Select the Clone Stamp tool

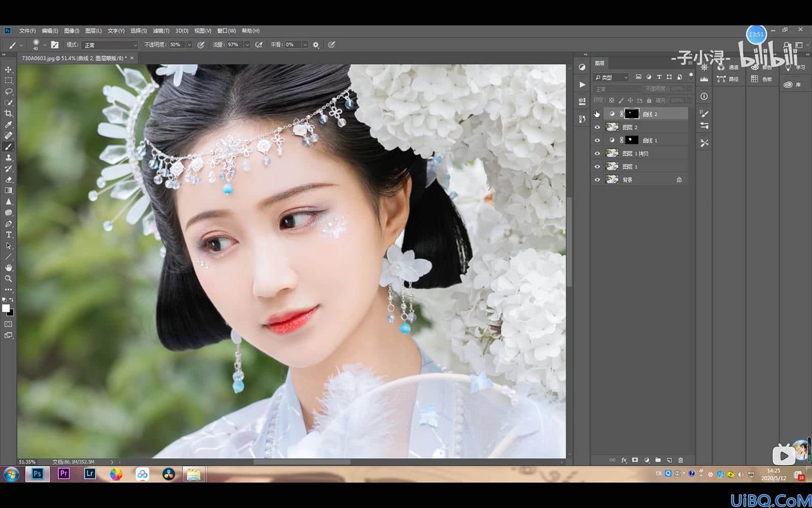[8, 158]
